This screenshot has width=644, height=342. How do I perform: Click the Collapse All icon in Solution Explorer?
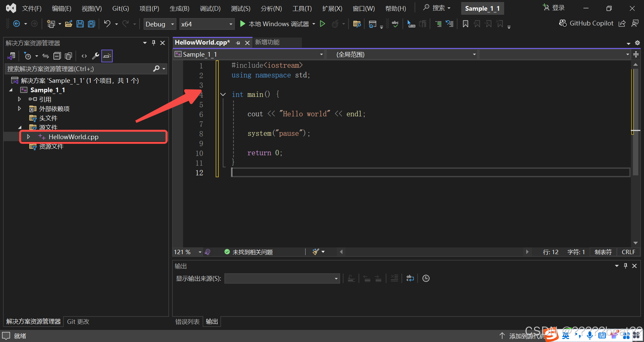click(57, 56)
